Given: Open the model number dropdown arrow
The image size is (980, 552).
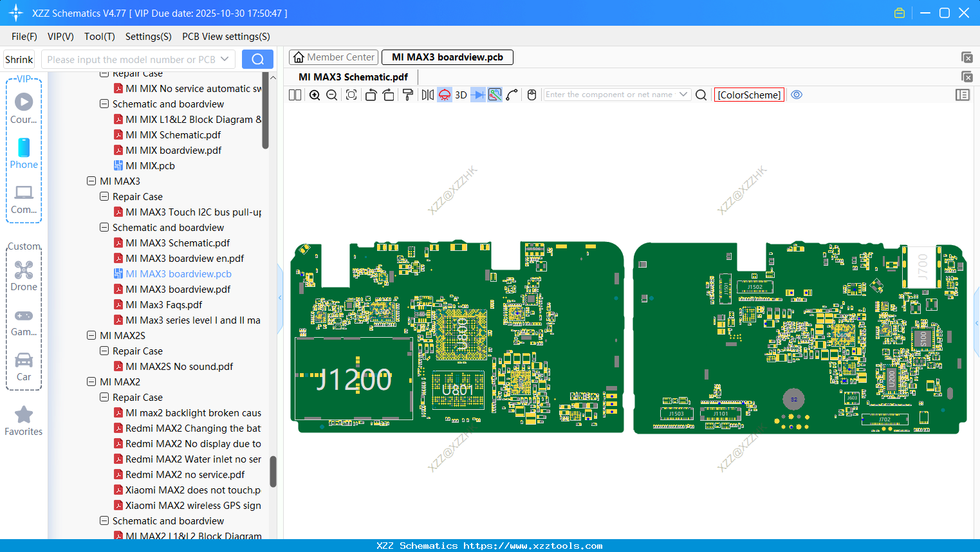Looking at the screenshot, I should coord(225,59).
